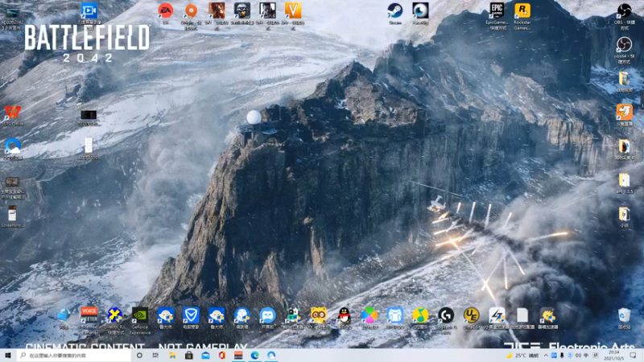This screenshot has height=362, width=644.
Task: Expand hidden system tray icons chevron
Action: [x=546, y=356]
